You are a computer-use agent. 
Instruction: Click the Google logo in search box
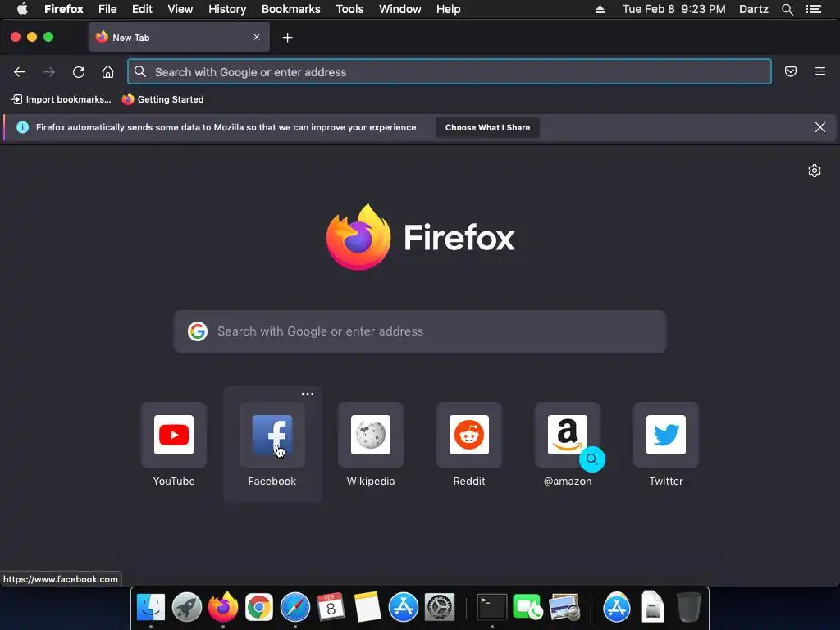pyautogui.click(x=198, y=331)
